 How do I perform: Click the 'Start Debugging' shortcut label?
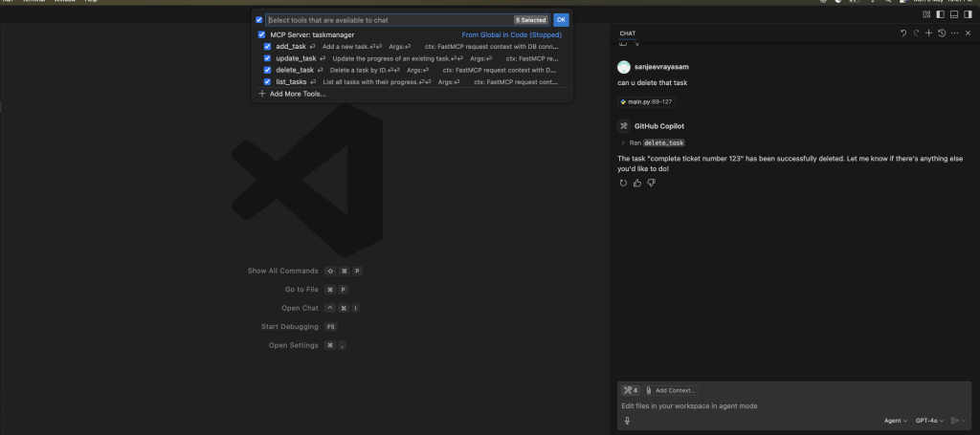(290, 326)
